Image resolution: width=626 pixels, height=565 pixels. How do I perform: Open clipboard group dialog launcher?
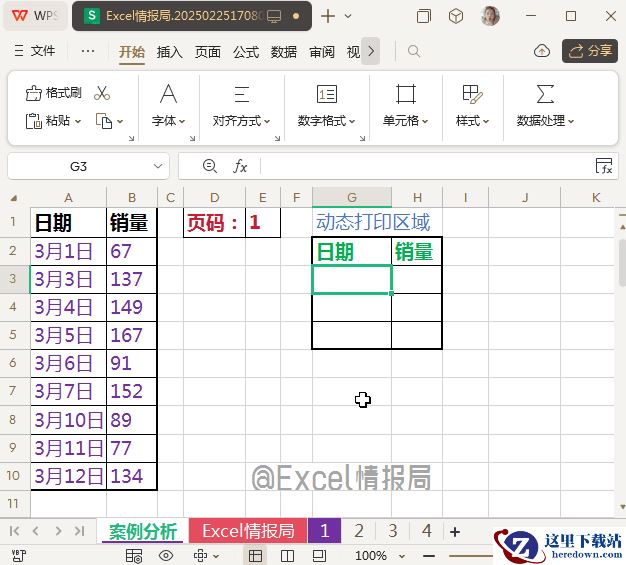131,138
